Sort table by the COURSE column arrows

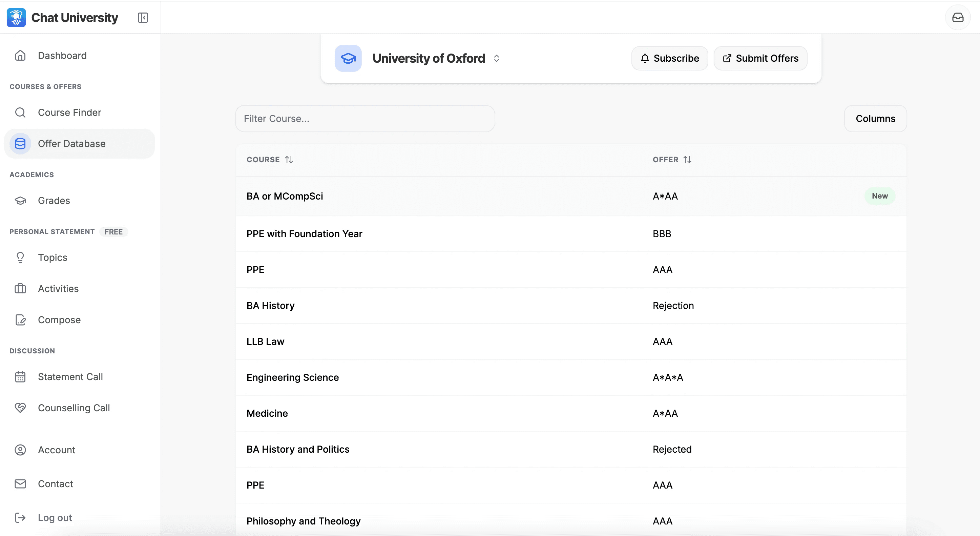point(289,160)
